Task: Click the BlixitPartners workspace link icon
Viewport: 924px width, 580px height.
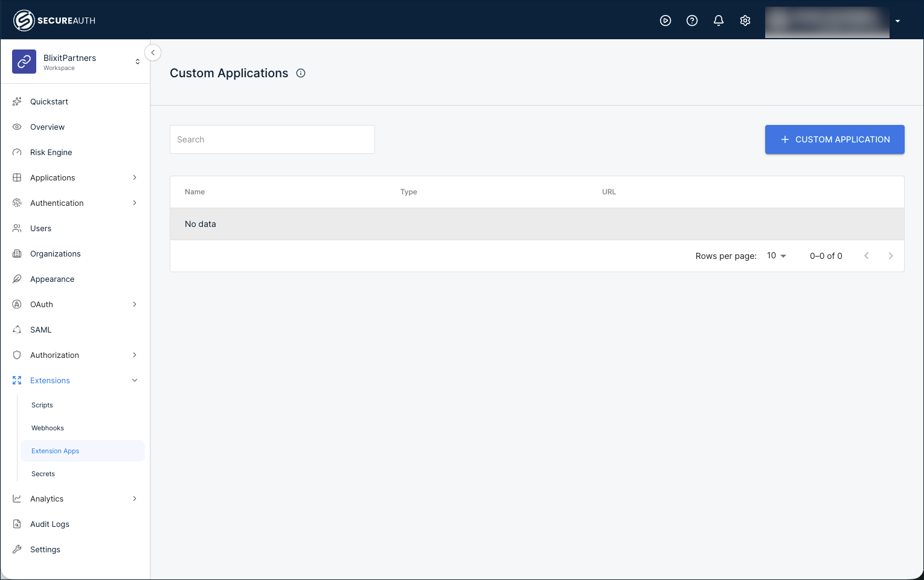Action: 24,62
